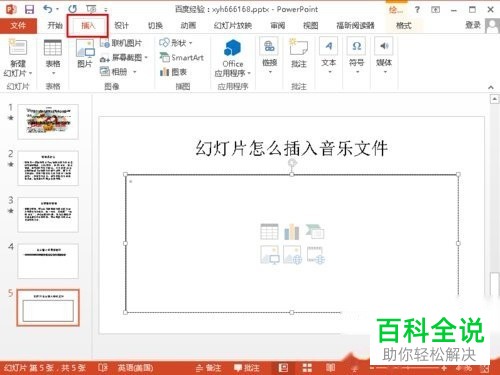
Task: Click placeholder Online Pictures icon
Action: coord(292,255)
